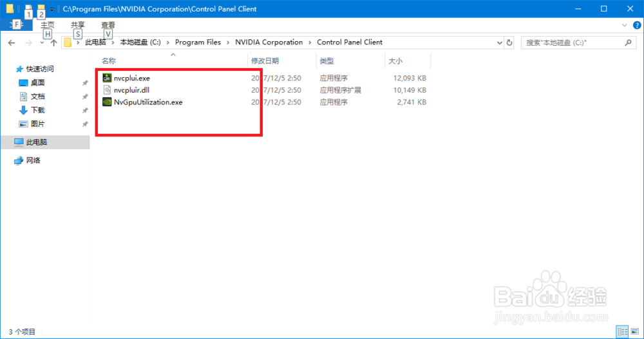Open the 文件 file menu

17,24
